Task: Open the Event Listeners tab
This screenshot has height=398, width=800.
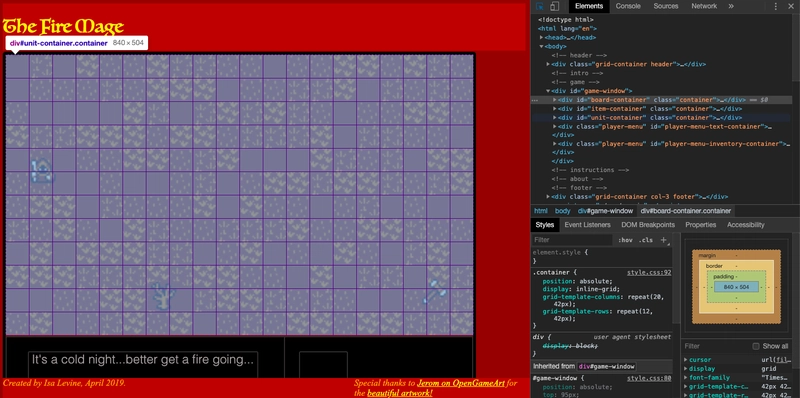Action: [x=587, y=225]
